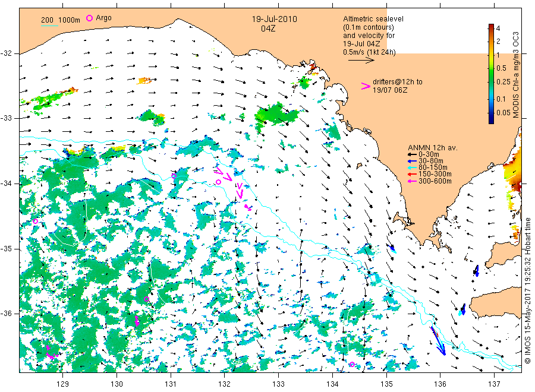Viewport: 535px width, 392px height.
Task: Click the Argo legend text
Action: [103, 18]
